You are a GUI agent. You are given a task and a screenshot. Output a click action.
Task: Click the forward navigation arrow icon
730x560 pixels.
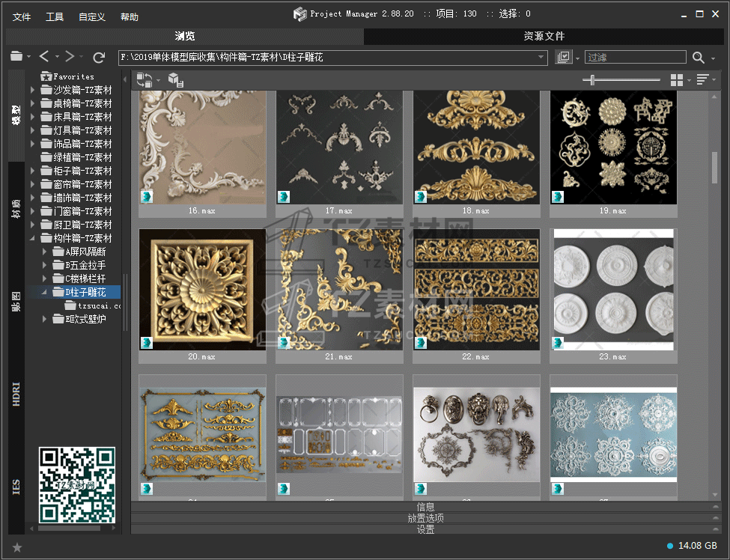[70, 57]
